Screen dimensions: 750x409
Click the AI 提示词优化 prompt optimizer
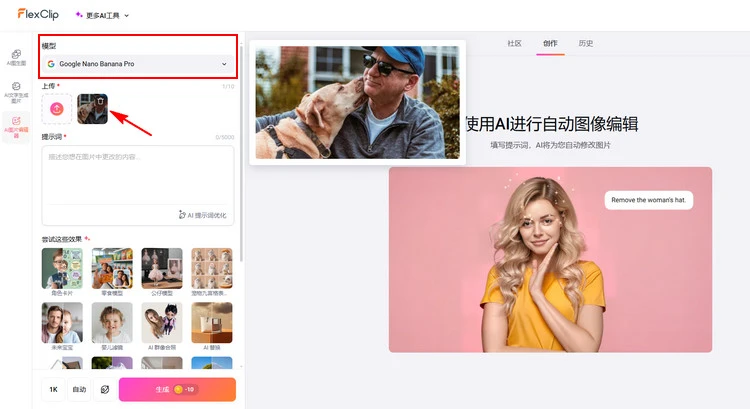click(203, 215)
